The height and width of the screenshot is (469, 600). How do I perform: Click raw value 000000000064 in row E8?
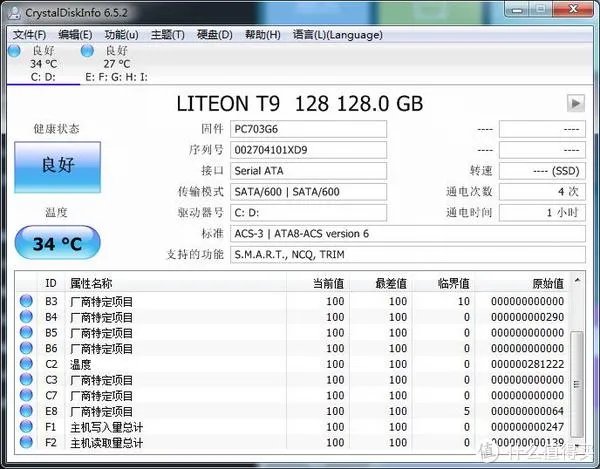point(528,411)
